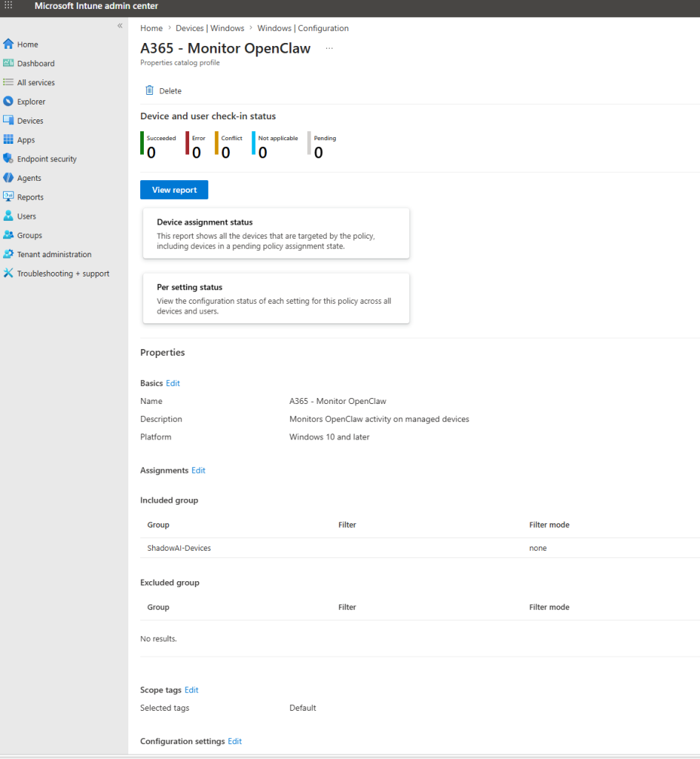Click the Home breadcrumb link
This screenshot has height=759, width=700.
click(x=151, y=28)
